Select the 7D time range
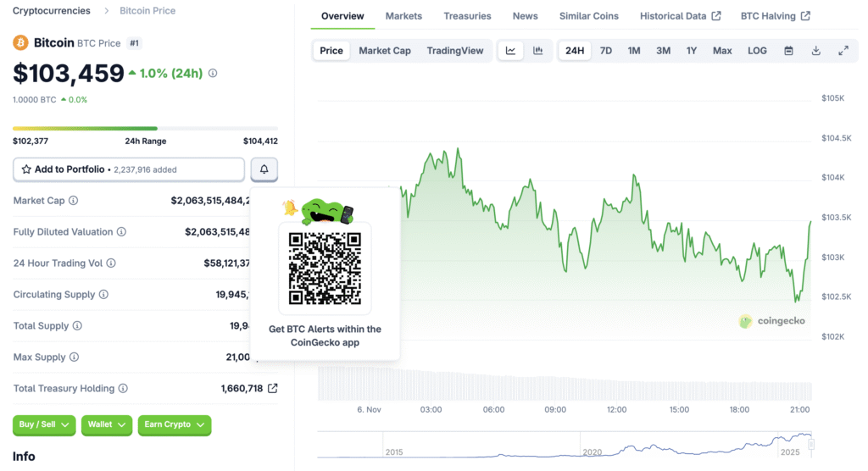Image resolution: width=868 pixels, height=471 pixels. point(606,51)
